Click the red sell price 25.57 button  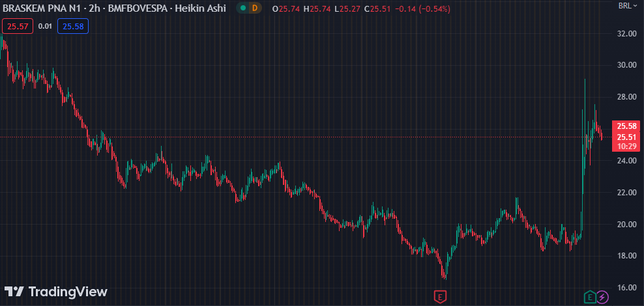pos(18,26)
